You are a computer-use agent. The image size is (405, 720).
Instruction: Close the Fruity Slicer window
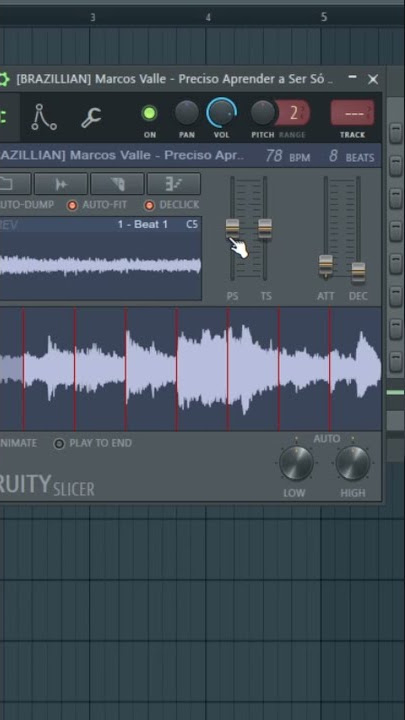click(373, 79)
